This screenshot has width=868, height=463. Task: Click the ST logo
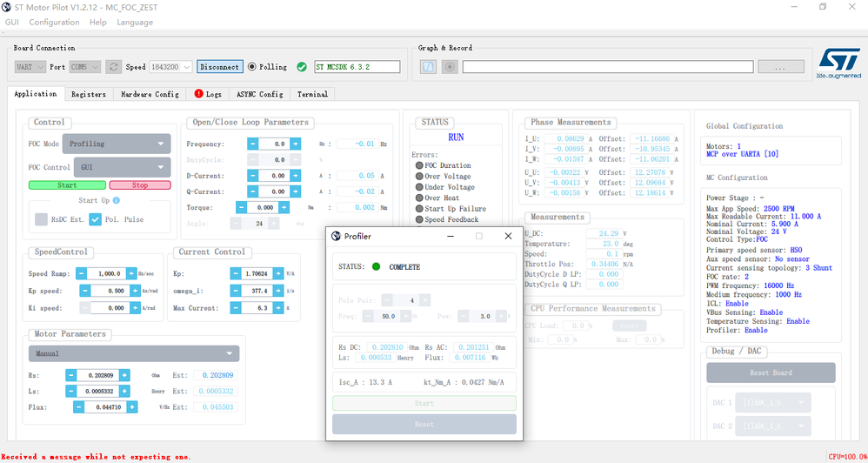coord(839,63)
